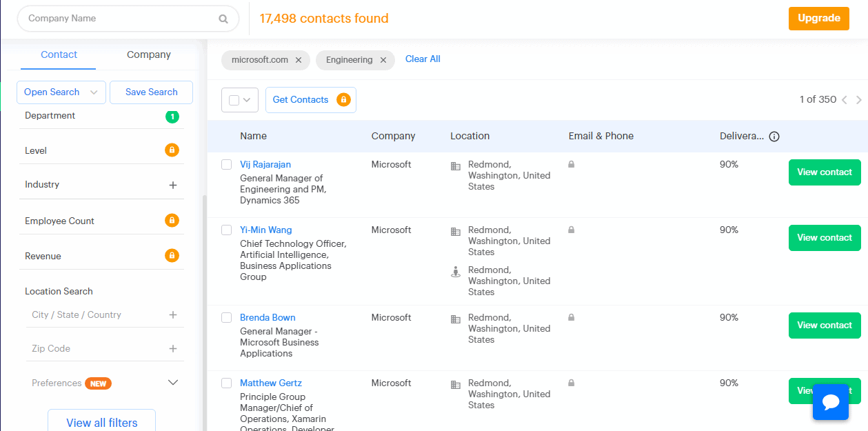Viewport: 868px width, 431px height.
Task: Select the Contact tab
Action: [x=59, y=54]
